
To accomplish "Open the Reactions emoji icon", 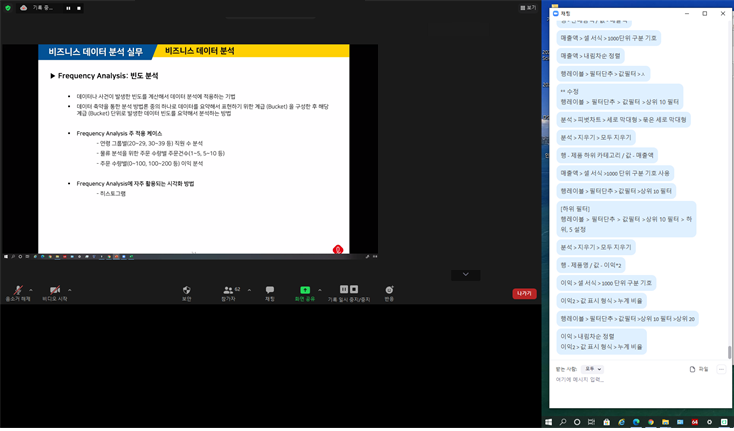I will 389,291.
